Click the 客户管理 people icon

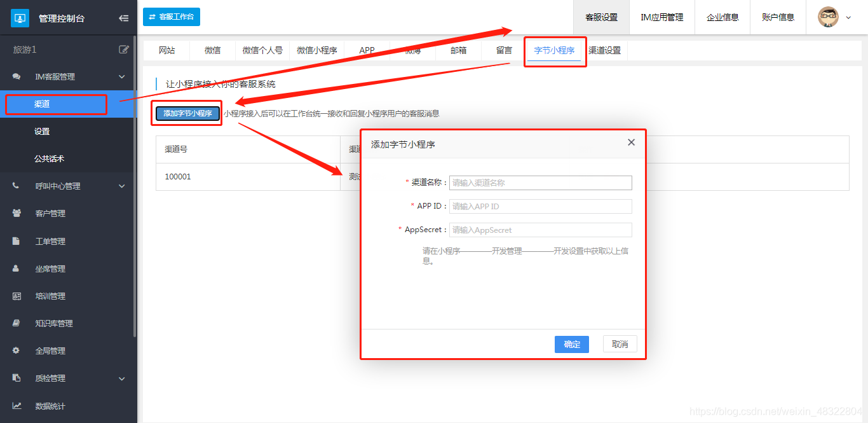tap(17, 213)
